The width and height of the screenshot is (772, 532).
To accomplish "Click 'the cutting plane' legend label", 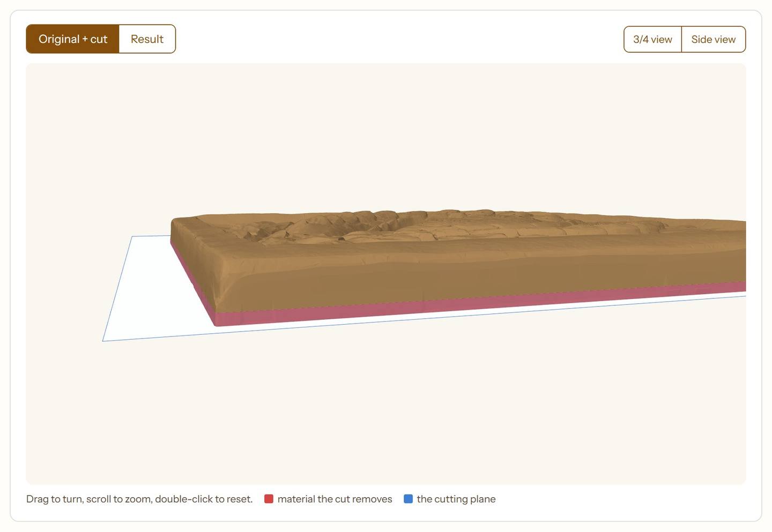I will click(x=456, y=499).
